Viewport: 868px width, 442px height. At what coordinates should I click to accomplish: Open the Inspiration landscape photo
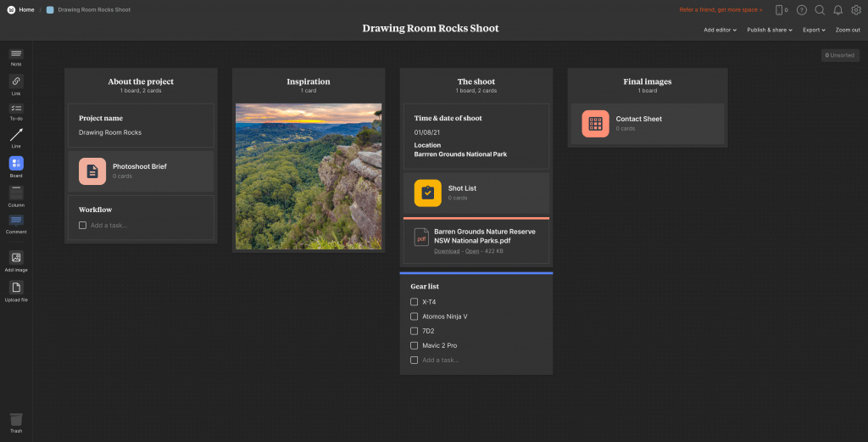tap(309, 176)
